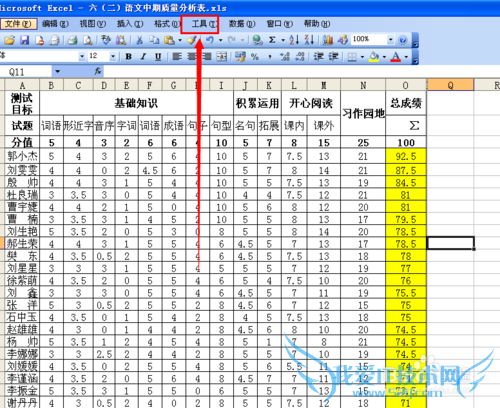Viewport: 500px width, 408px height.
Task: Click the Cut scissors icon
Action: pyautogui.click(x=139, y=40)
